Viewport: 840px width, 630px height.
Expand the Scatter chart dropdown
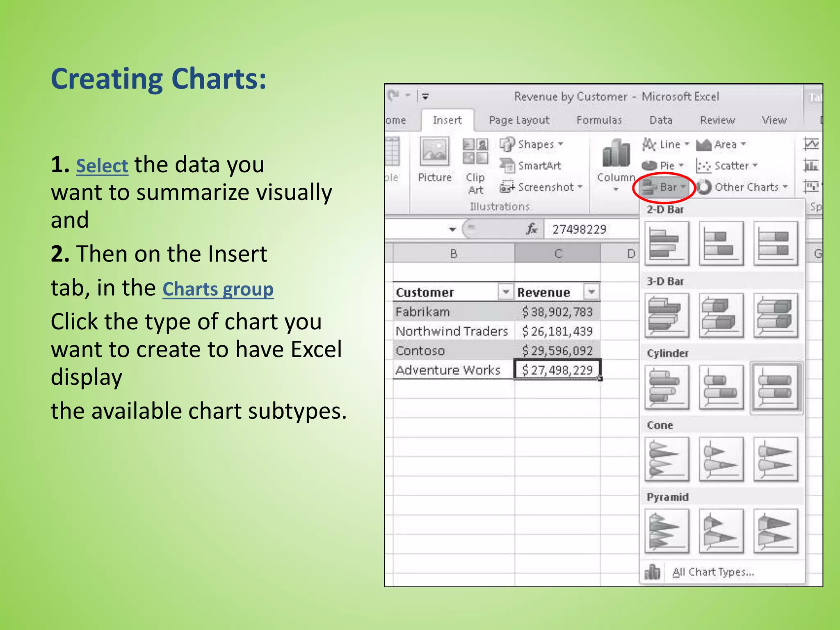pyautogui.click(x=727, y=166)
